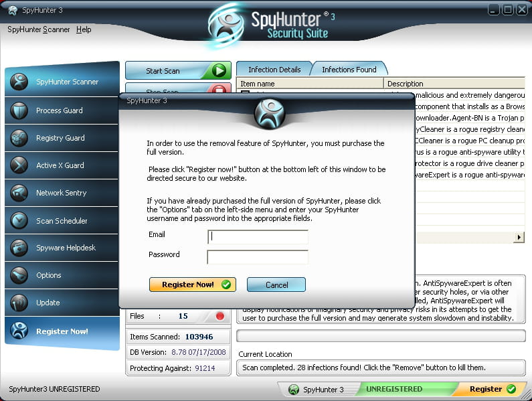The width and height of the screenshot is (532, 401).
Task: Open the Help menu
Action: (x=84, y=29)
